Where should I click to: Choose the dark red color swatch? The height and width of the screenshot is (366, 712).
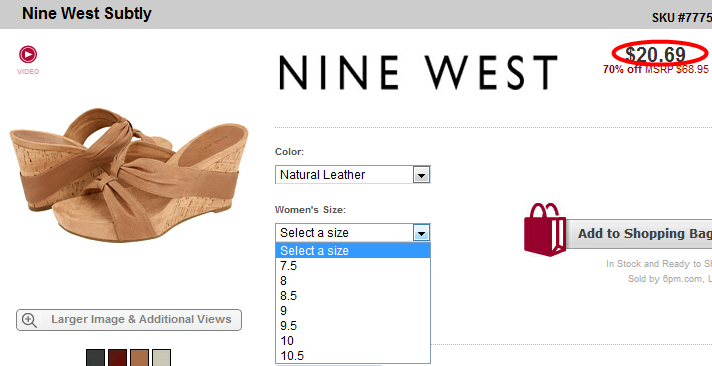click(x=117, y=358)
